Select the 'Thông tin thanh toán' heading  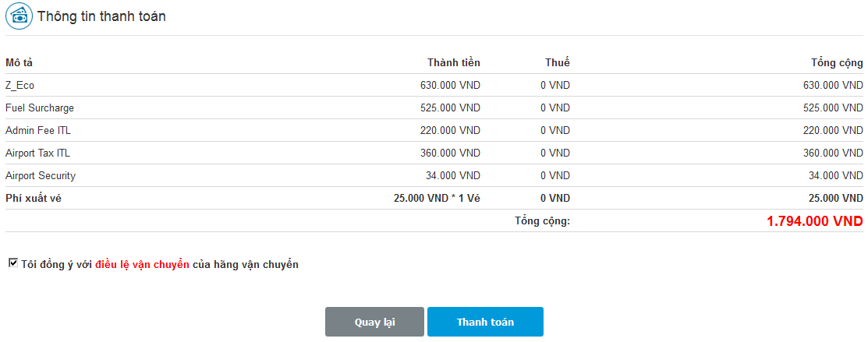click(102, 16)
